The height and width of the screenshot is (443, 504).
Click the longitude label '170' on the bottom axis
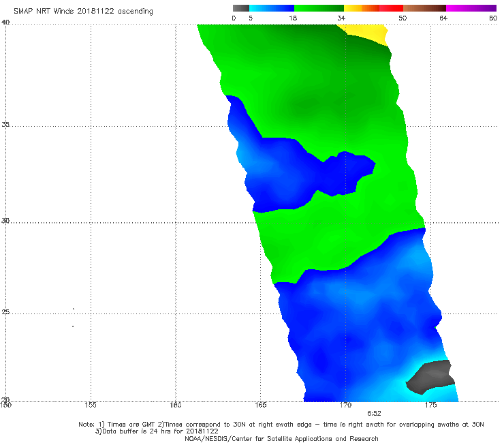pyautogui.click(x=345, y=405)
